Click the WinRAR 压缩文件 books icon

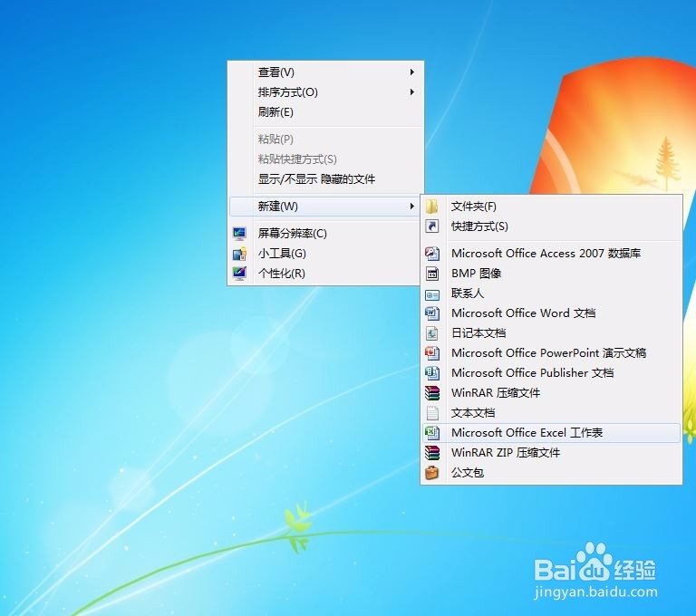432,393
